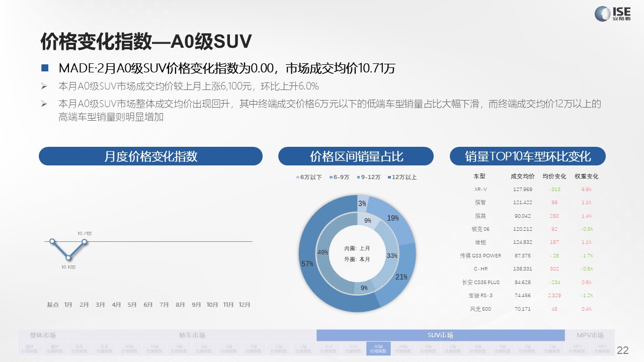
Task: Select the 领克 06 model name
Action: (480, 229)
